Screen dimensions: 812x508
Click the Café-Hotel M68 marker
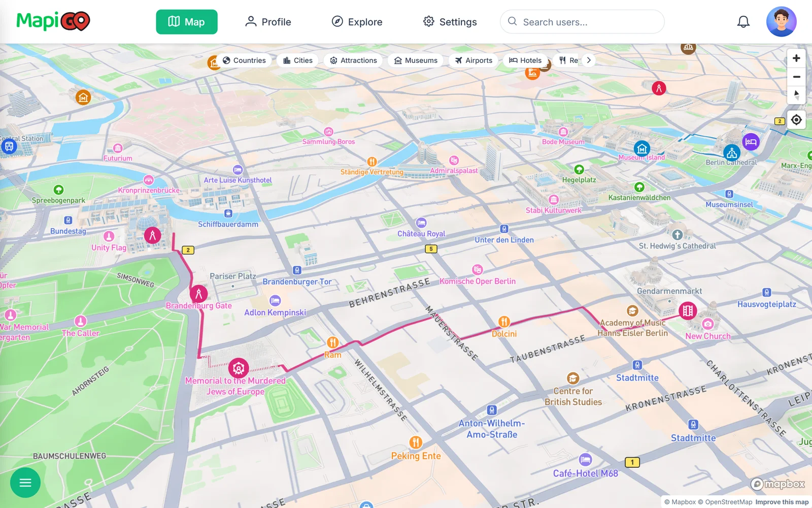click(585, 460)
